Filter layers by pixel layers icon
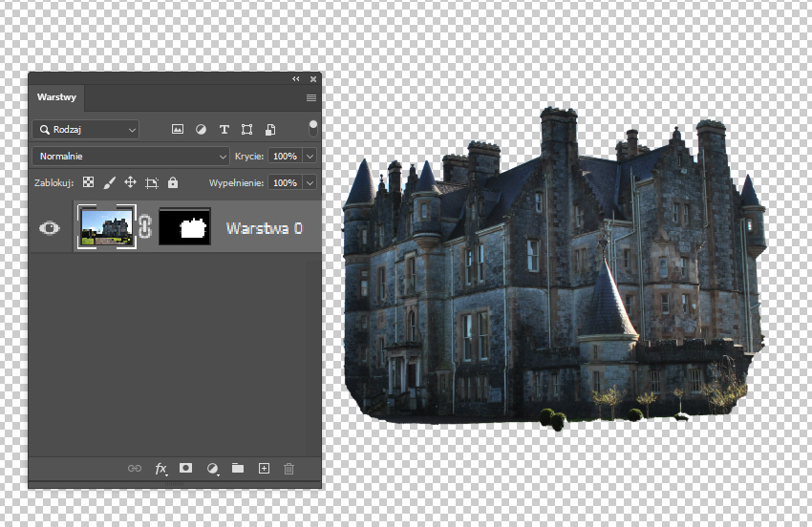The height and width of the screenshot is (527, 812). pyautogui.click(x=178, y=129)
